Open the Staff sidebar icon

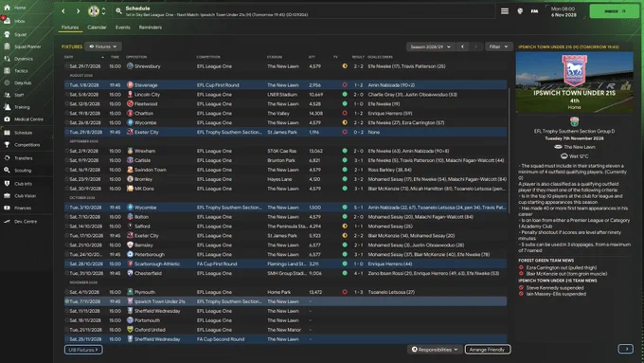pyautogui.click(x=7, y=95)
